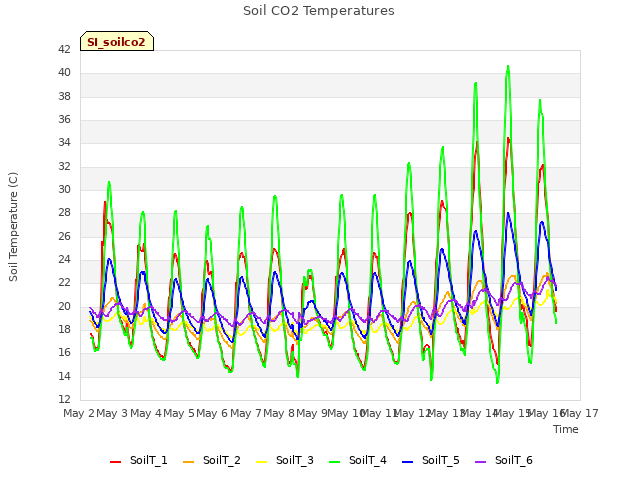Click the green peak near 39 on May 14
Viewport: 640px width, 480px height.
tap(476, 83)
